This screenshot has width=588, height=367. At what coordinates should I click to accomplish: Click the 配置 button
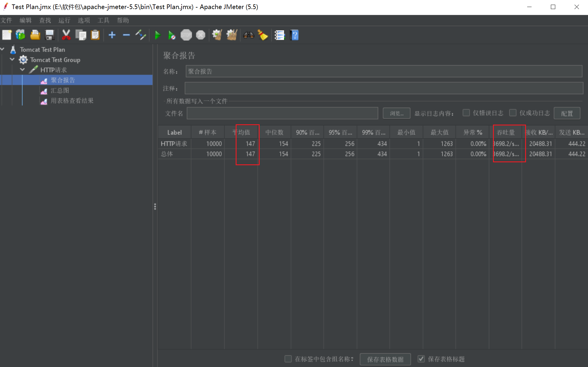[x=567, y=113]
